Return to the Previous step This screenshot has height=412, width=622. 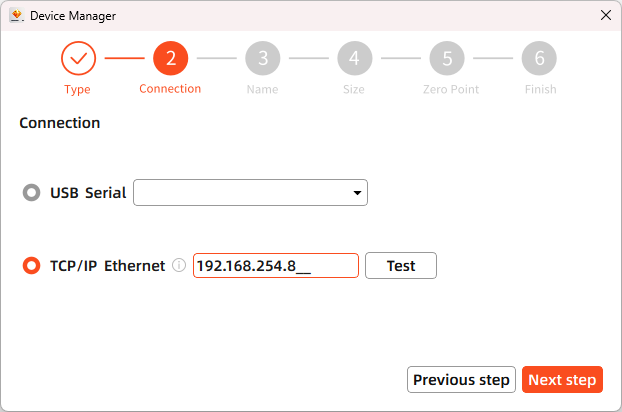461,380
